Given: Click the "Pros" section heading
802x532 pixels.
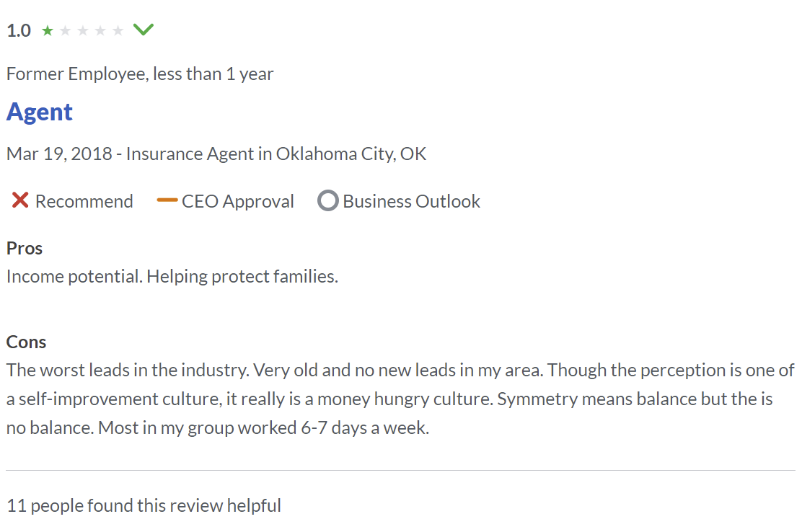Looking at the screenshot, I should (x=25, y=248).
